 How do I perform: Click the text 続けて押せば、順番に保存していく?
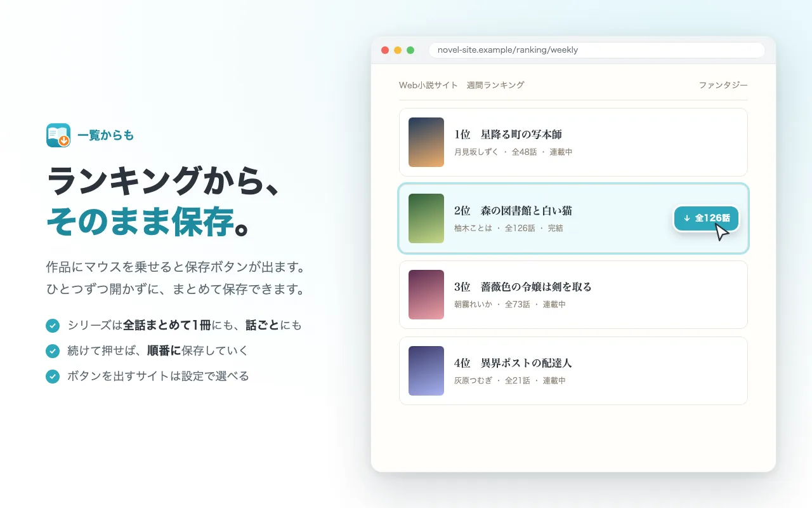pyautogui.click(x=158, y=351)
